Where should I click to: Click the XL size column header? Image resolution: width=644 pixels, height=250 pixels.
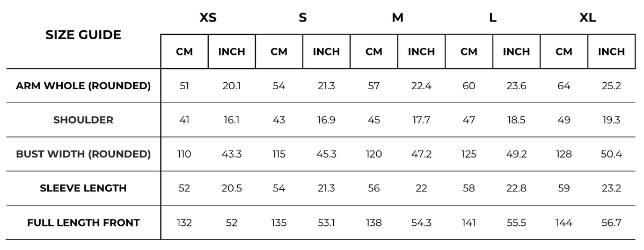[x=587, y=17]
